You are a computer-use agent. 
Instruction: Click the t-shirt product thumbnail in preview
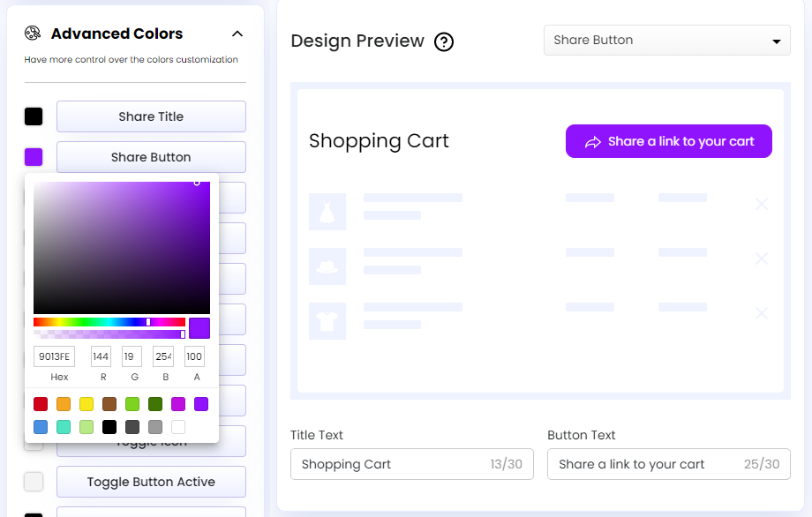click(327, 321)
